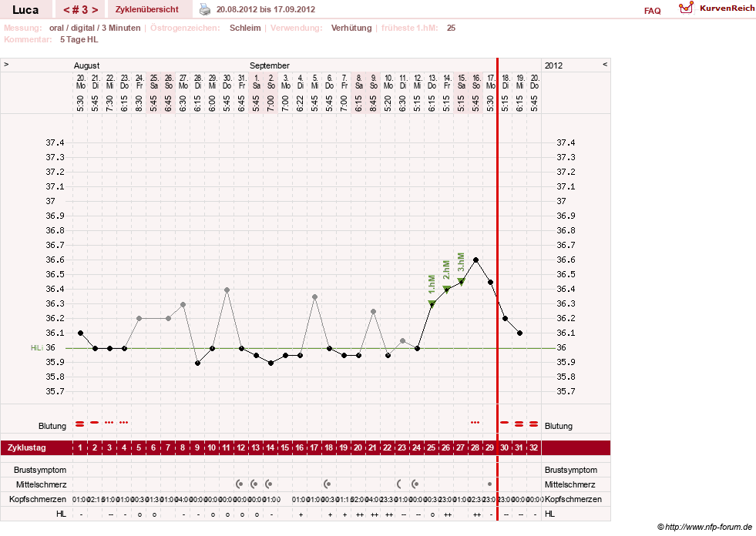Click the comment text '5 Tage HL'
Image resolution: width=756 pixels, height=536 pixels.
point(79,39)
